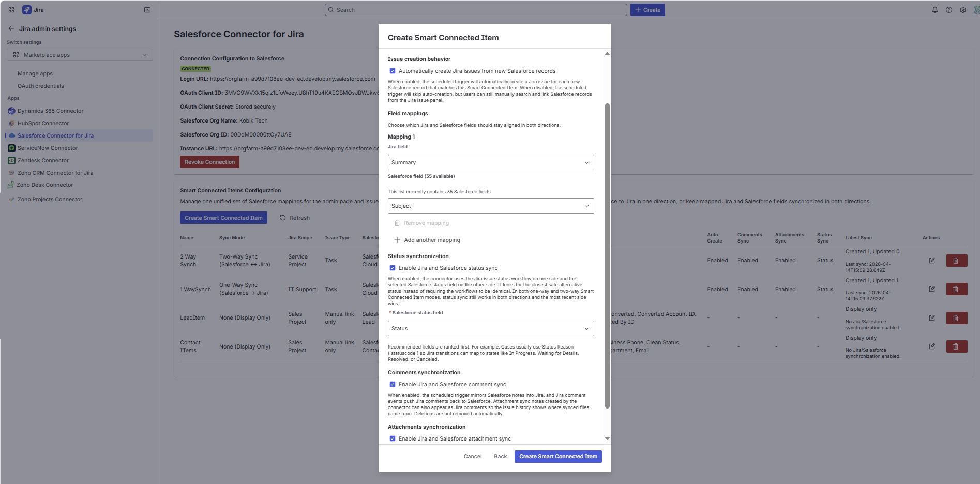980x484 pixels.
Task: Open the Jira field Summary dropdown
Action: point(490,162)
